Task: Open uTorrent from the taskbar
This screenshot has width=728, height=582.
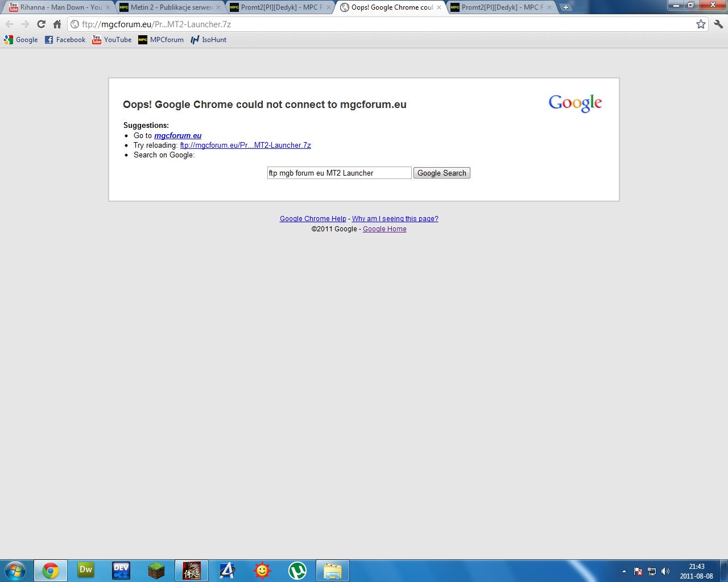Action: pyautogui.click(x=297, y=571)
